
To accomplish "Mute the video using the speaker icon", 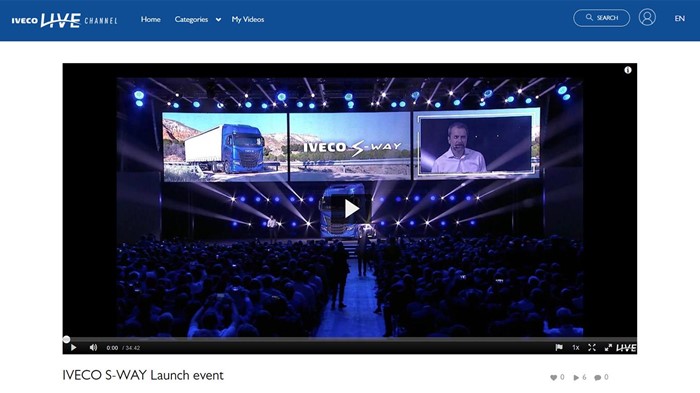I will click(x=93, y=347).
